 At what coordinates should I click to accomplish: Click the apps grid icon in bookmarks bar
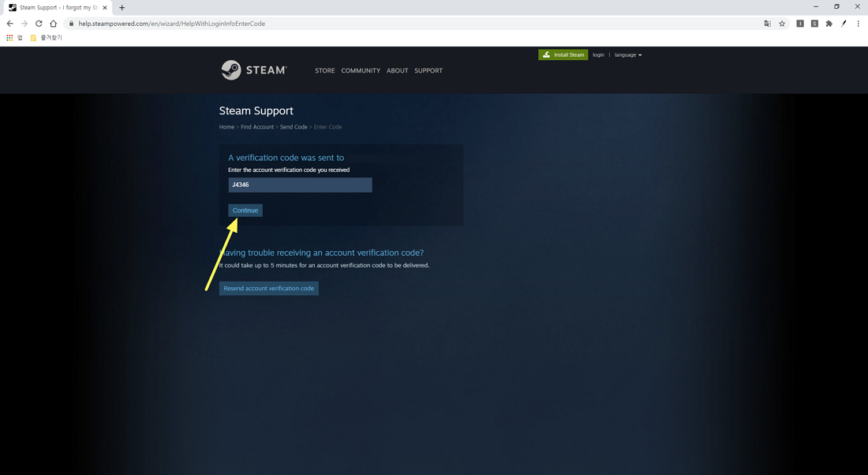click(9, 38)
